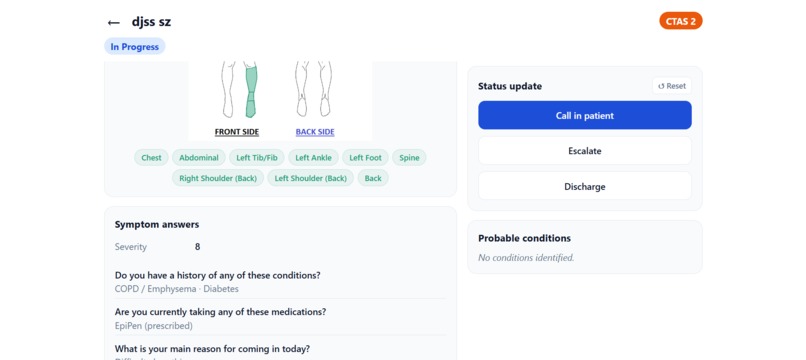Image resolution: width=806 pixels, height=360 pixels.
Task: Select the Left Tib/Fib tag
Action: [257, 158]
